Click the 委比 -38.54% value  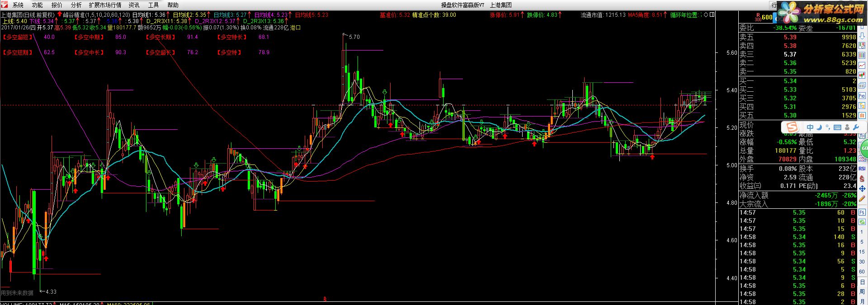[784, 28]
